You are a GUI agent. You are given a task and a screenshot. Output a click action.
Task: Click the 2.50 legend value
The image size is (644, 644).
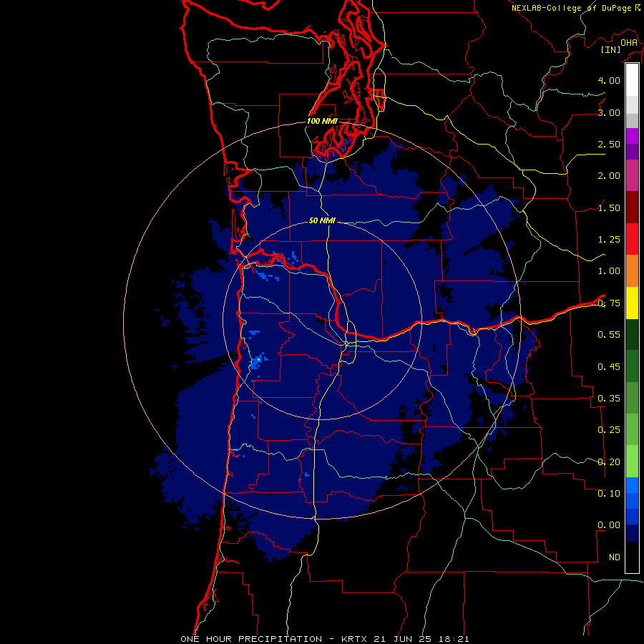click(x=609, y=144)
